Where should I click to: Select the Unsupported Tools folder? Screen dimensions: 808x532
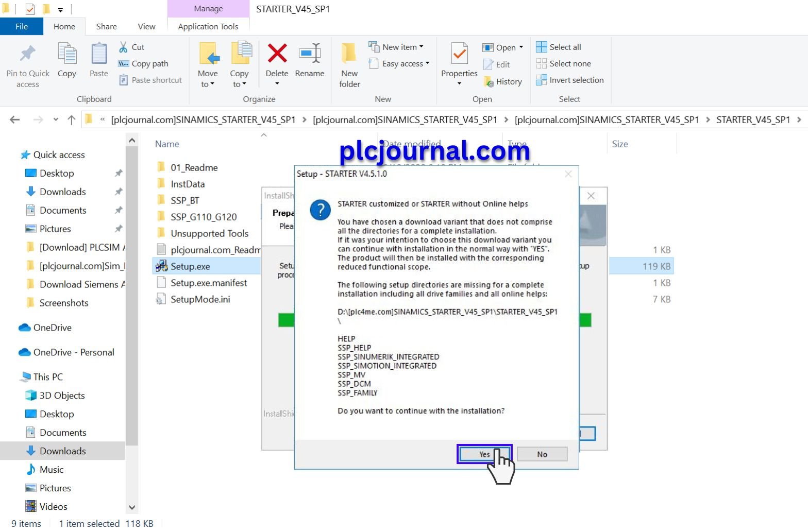pyautogui.click(x=209, y=233)
